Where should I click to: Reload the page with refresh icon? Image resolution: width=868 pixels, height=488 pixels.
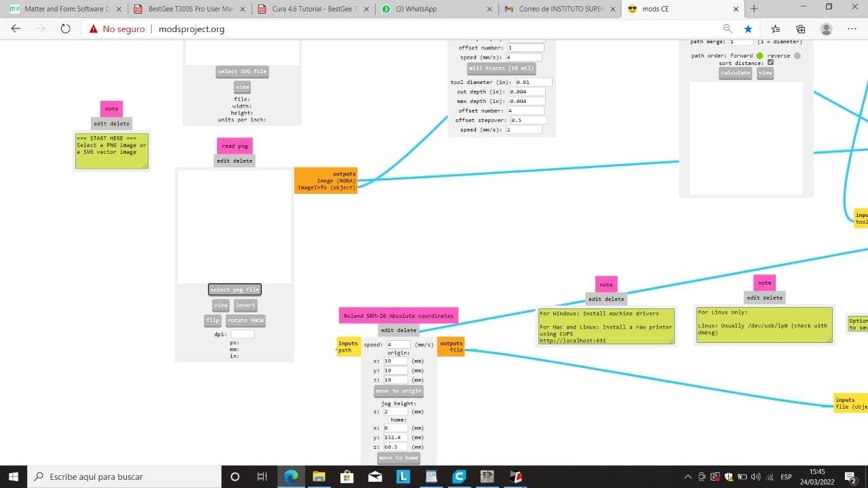pyautogui.click(x=66, y=29)
